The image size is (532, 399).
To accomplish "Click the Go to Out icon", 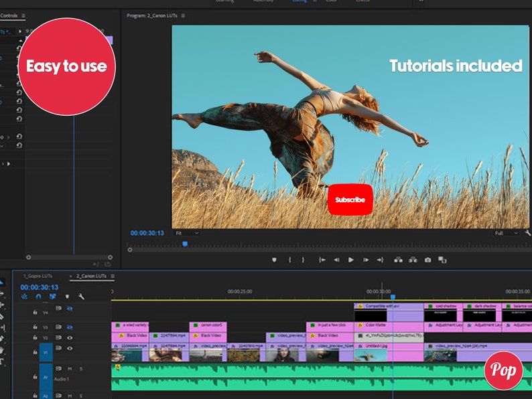I will [380, 260].
